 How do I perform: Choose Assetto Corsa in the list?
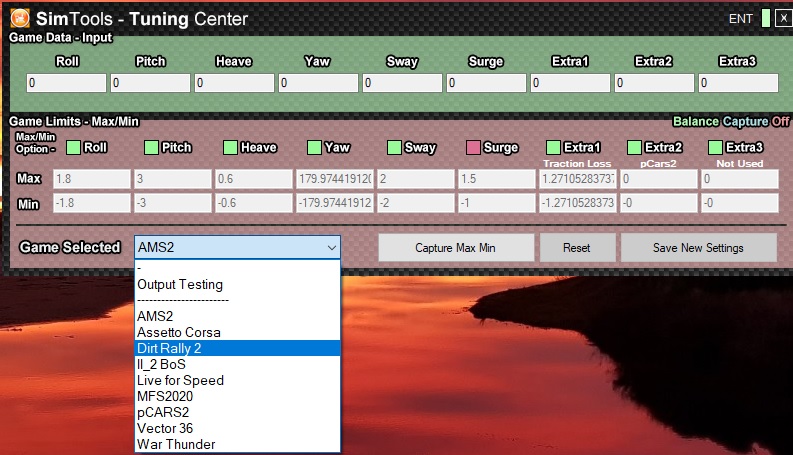(x=237, y=333)
